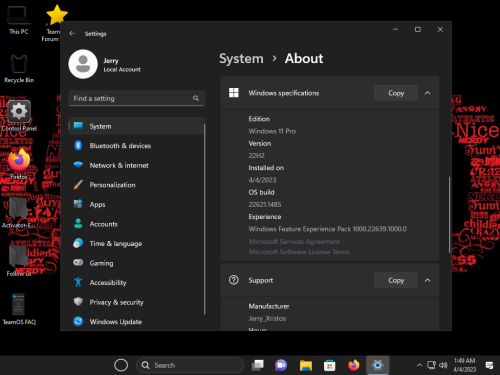The width and height of the screenshot is (500, 375).
Task: Click the Bluetooth icon in sidebar
Action: [78, 145]
